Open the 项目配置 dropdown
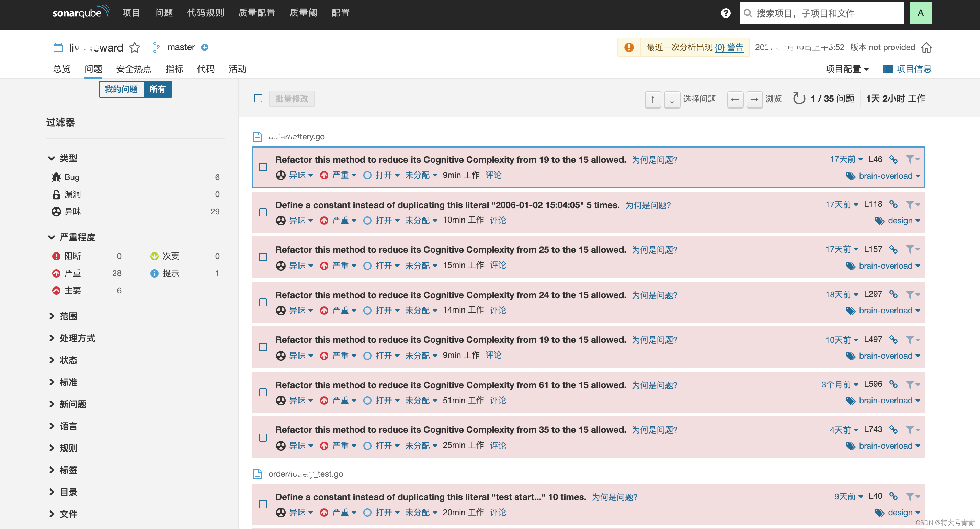 [x=847, y=69]
